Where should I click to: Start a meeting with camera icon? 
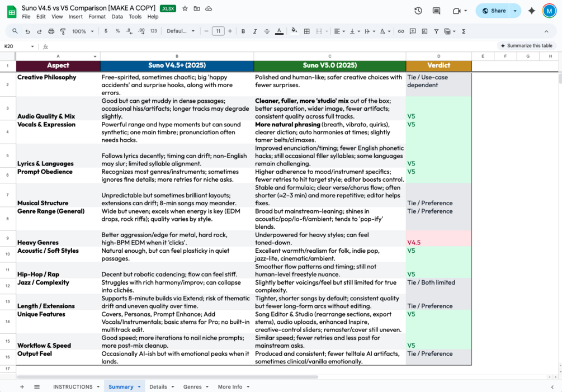coord(456,11)
